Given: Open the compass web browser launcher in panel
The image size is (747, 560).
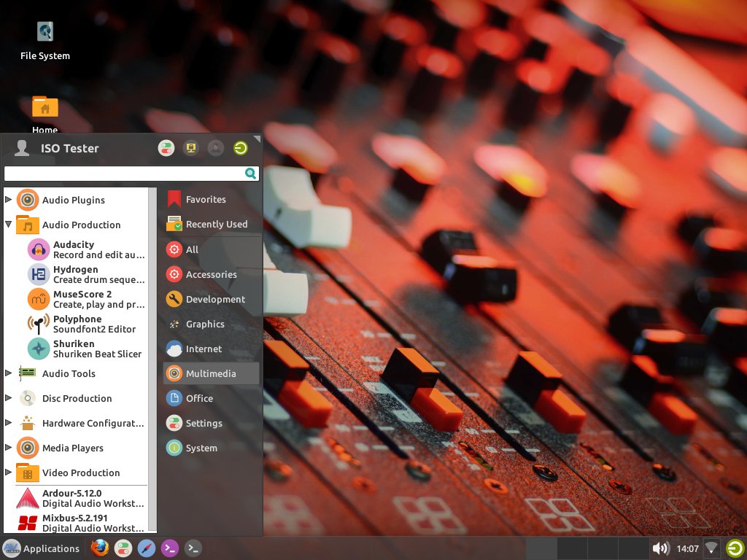Looking at the screenshot, I should [x=146, y=548].
